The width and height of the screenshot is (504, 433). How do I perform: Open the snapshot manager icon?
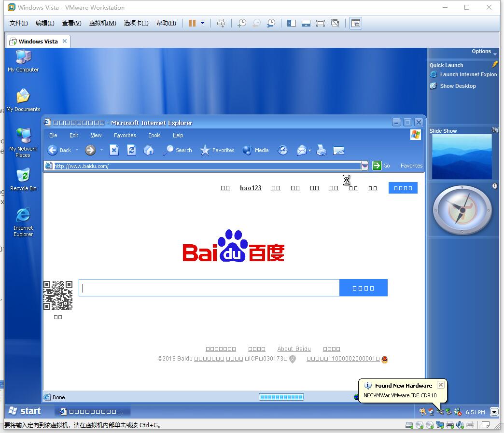pyautogui.click(x=271, y=23)
